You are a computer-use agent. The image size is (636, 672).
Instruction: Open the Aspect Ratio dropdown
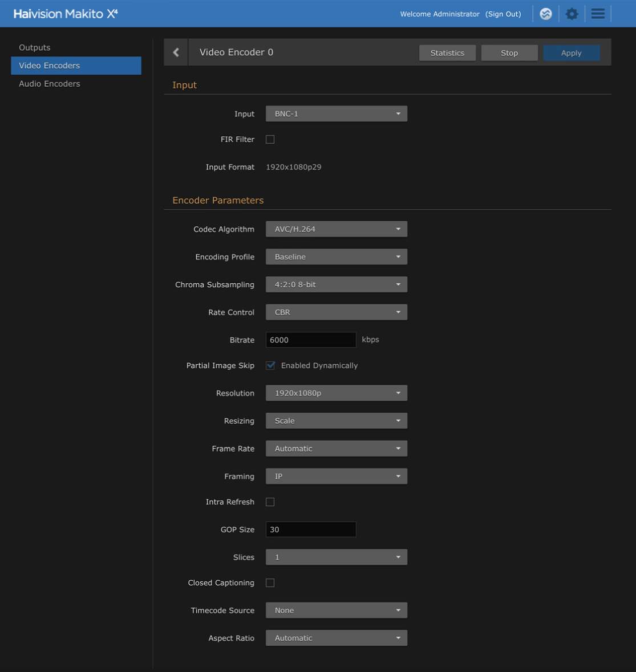tap(337, 638)
